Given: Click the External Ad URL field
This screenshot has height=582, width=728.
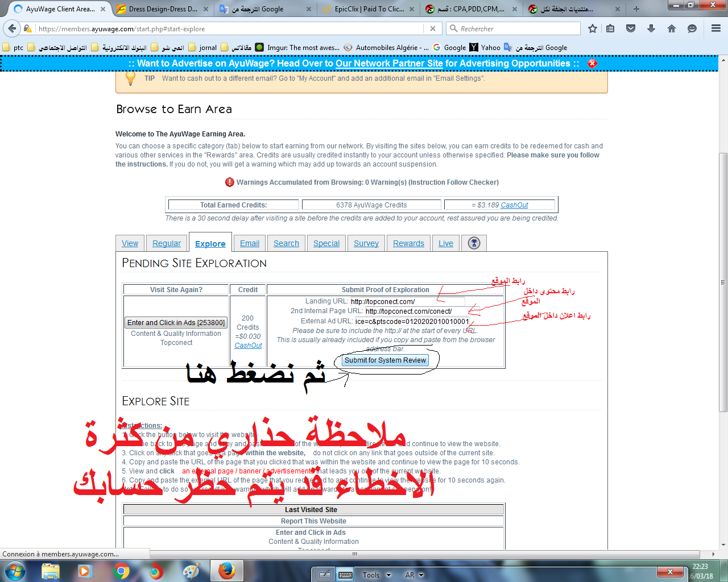Looking at the screenshot, I should (x=412, y=321).
